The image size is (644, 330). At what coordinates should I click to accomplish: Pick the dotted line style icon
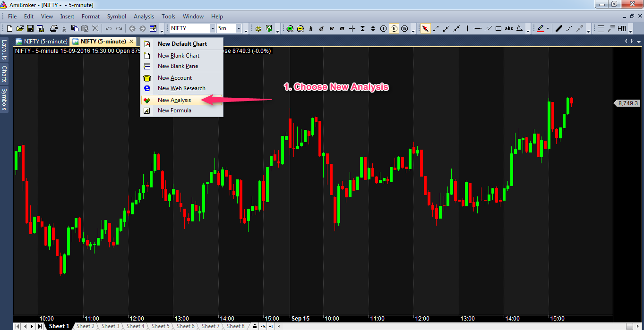(569, 28)
